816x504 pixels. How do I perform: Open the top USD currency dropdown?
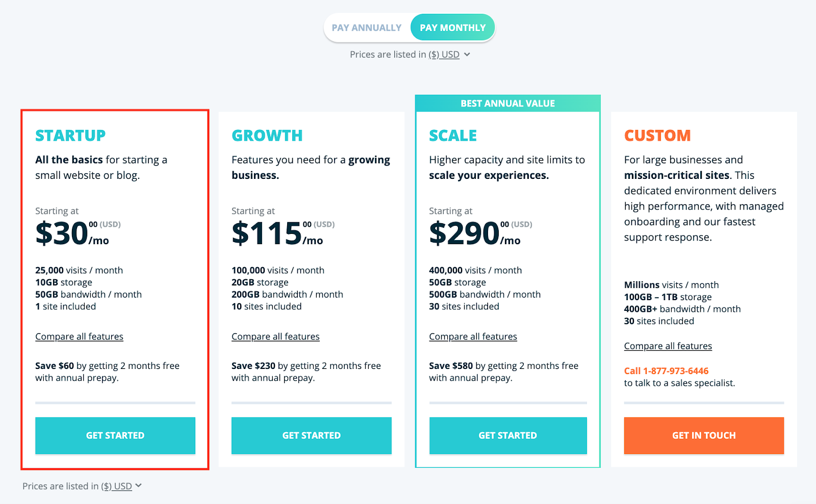tap(444, 55)
